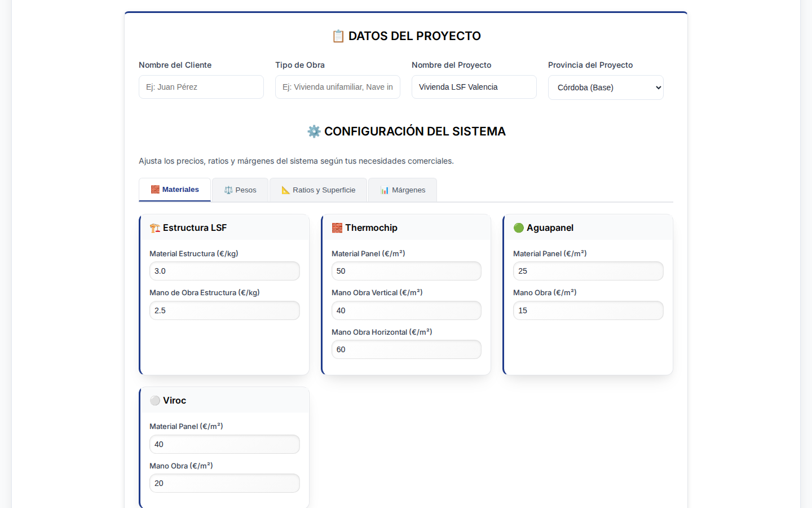Click the green circle beside Aguapanel
Screen dimensions: 812x508
pyautogui.click(x=519, y=227)
